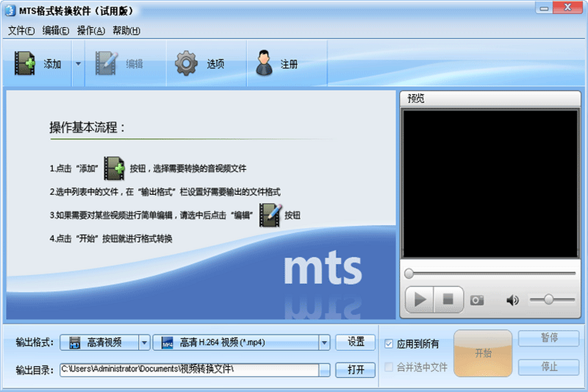The width and height of the screenshot is (588, 392).
Task: Click the app icon in title bar
Action: coord(9,11)
